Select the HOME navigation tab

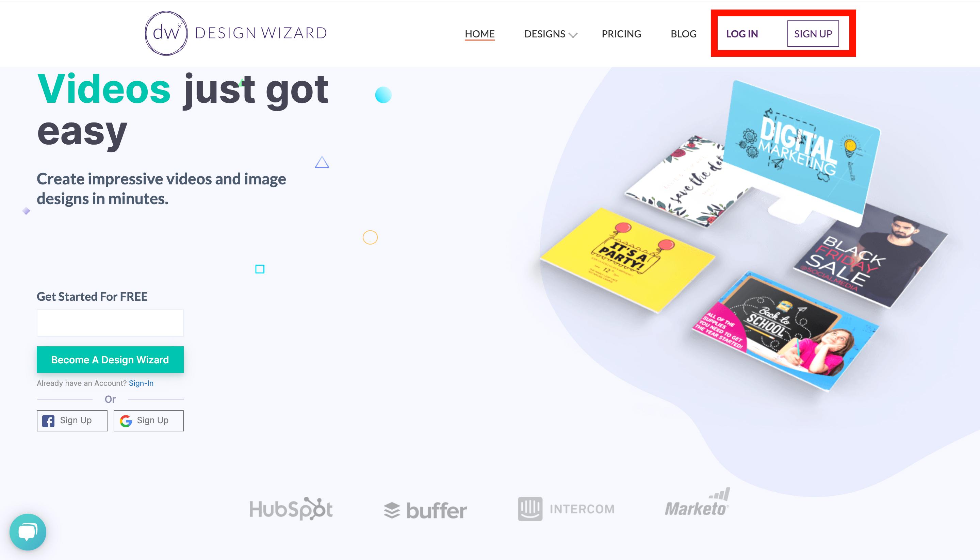480,33
